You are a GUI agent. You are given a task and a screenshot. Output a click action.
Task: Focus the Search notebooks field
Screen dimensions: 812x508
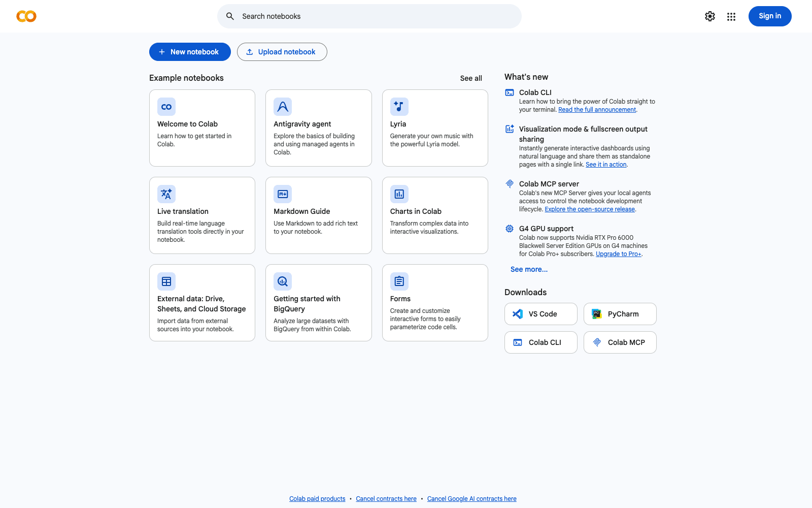coord(369,16)
